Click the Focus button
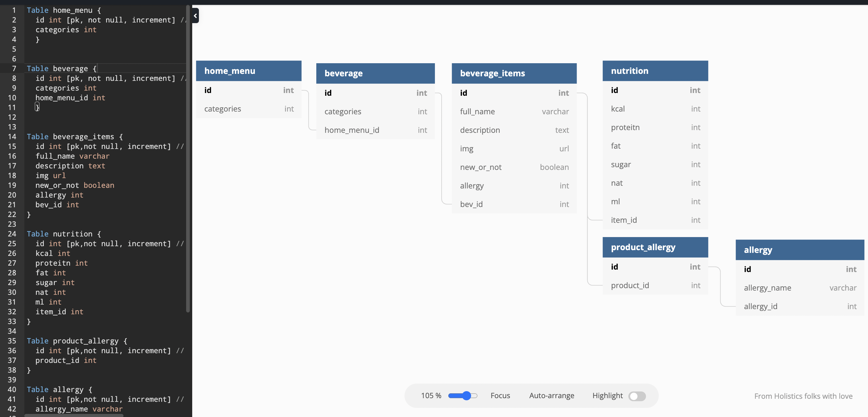The width and height of the screenshot is (868, 417). (500, 395)
